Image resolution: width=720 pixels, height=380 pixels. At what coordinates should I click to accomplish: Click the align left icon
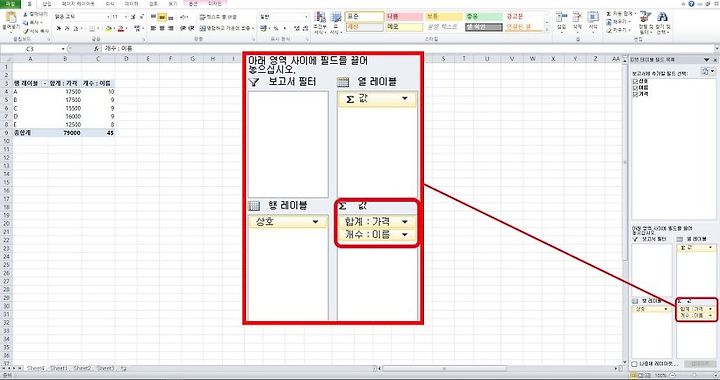tap(153, 28)
